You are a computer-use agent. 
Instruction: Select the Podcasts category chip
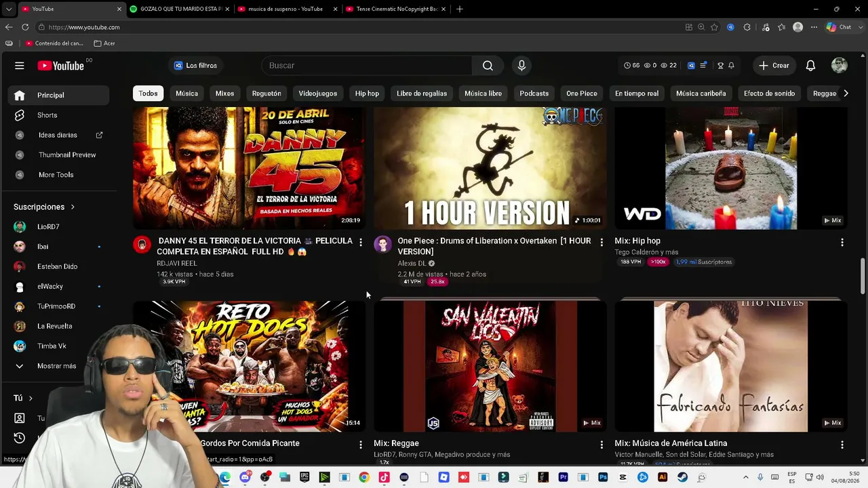pos(534,94)
